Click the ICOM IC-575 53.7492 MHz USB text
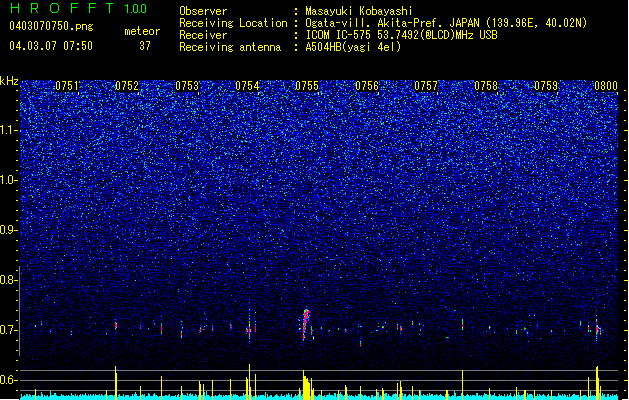The width and height of the screenshot is (629, 400). 401,35
